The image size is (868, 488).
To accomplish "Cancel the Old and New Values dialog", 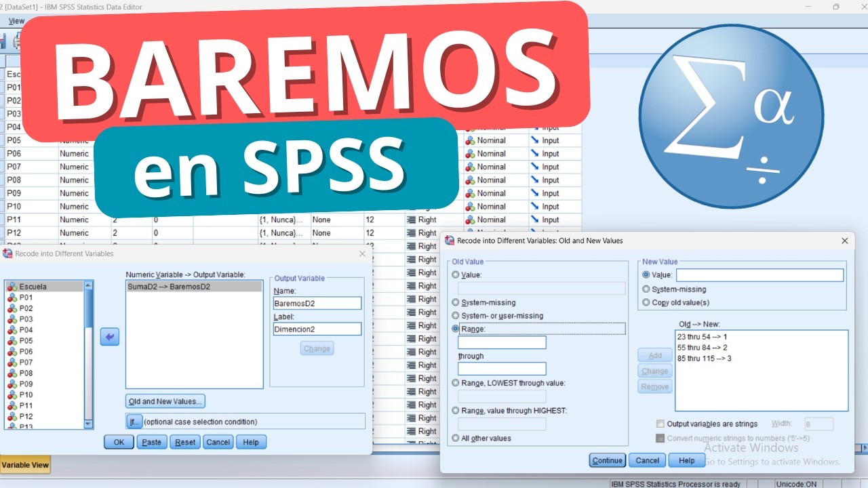I will pos(647,460).
